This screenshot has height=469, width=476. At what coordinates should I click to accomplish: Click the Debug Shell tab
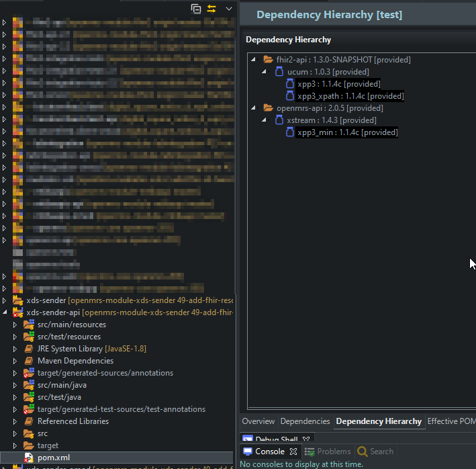277,438
